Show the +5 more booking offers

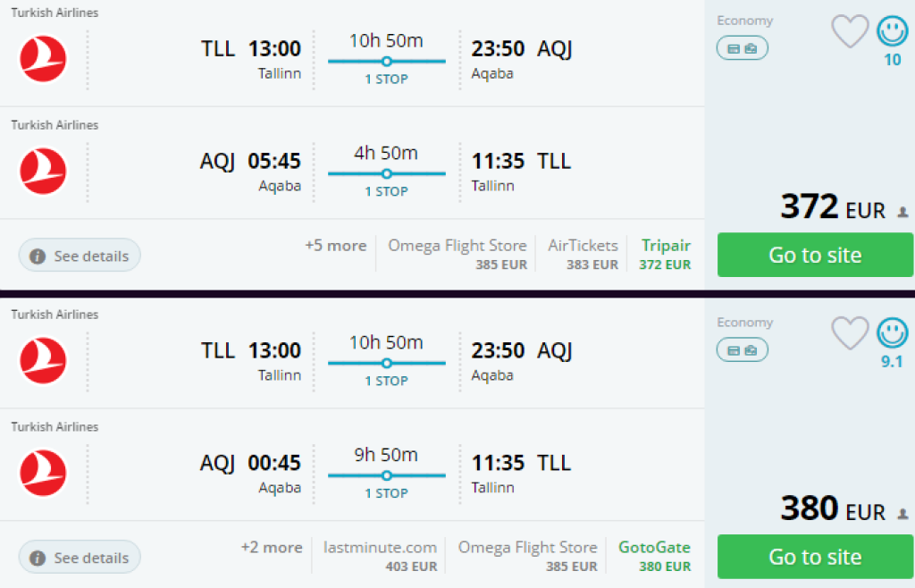click(335, 246)
